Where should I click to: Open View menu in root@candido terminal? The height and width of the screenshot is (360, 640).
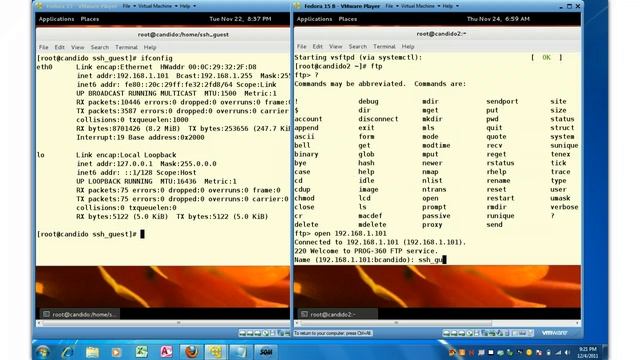point(78,47)
